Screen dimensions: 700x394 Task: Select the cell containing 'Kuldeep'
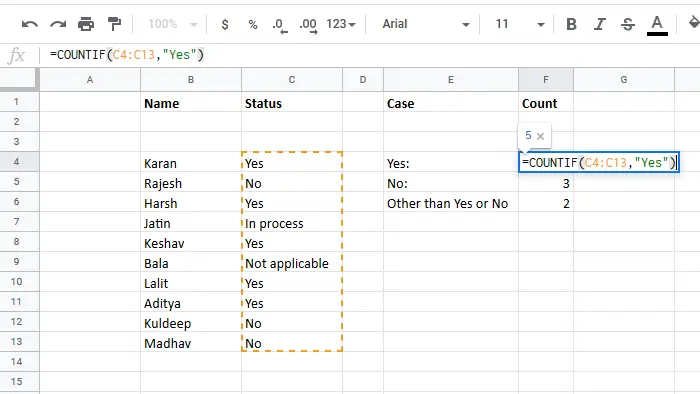coord(191,323)
